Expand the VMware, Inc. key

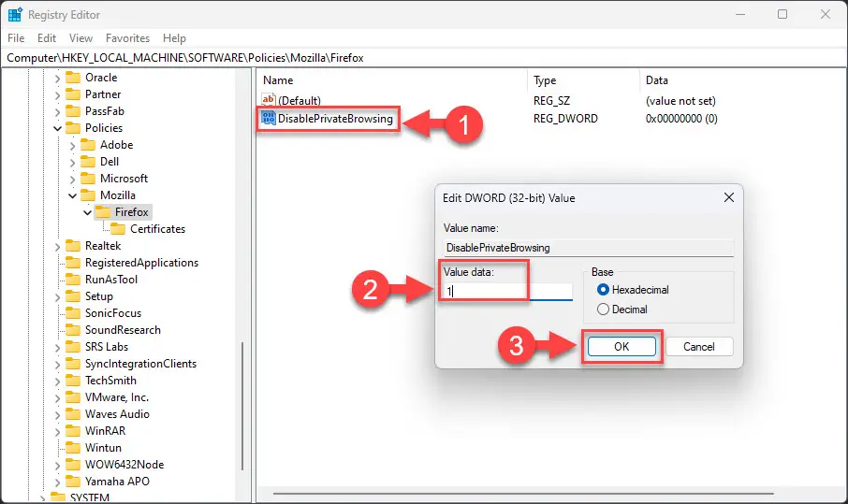click(x=57, y=398)
